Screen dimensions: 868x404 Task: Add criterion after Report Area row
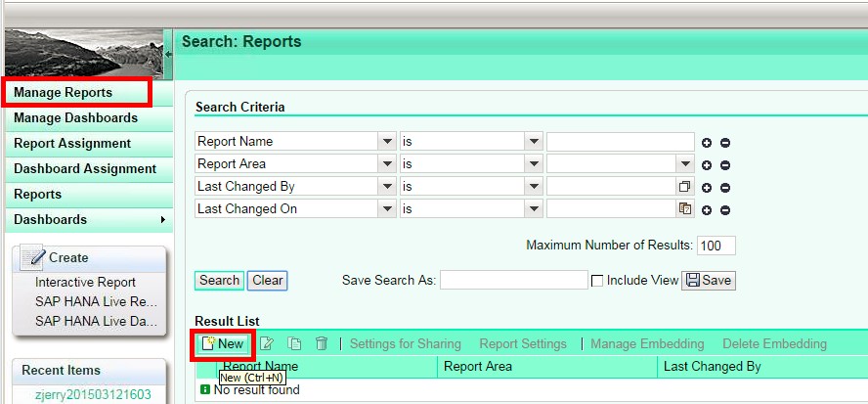click(x=707, y=165)
